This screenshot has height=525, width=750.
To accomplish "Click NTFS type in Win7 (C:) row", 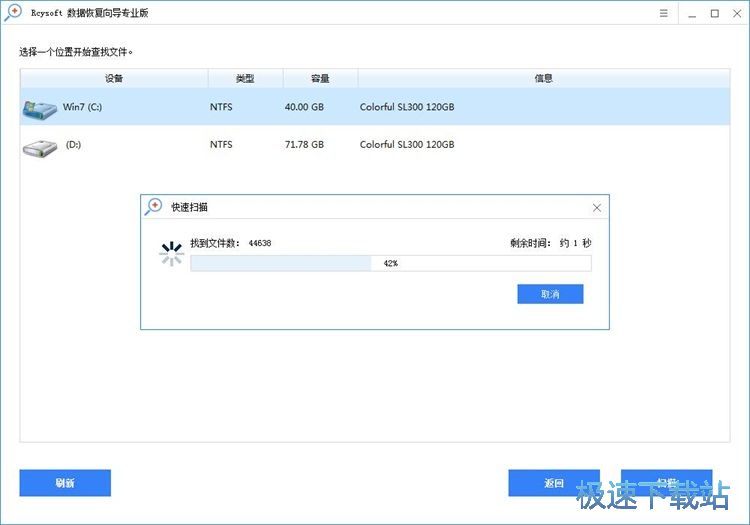I will [221, 107].
